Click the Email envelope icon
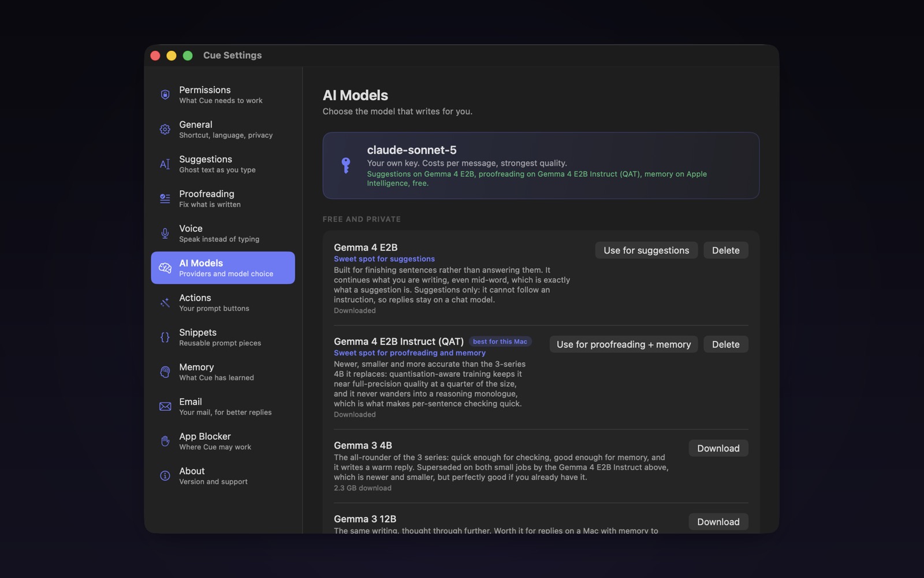 coord(165,407)
